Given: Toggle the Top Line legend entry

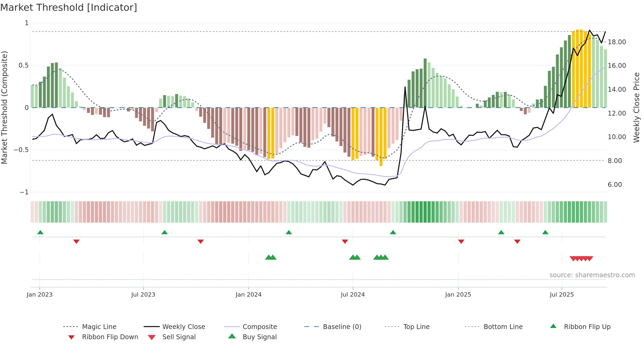Looking at the screenshot, I should coord(407,327).
